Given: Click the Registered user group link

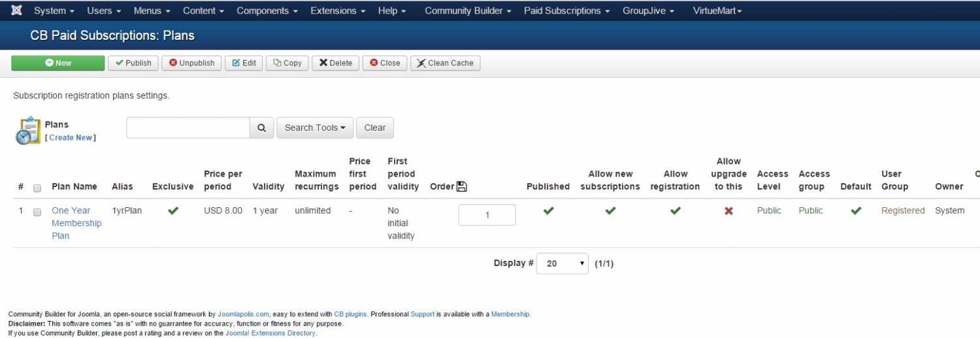Looking at the screenshot, I should point(903,211).
